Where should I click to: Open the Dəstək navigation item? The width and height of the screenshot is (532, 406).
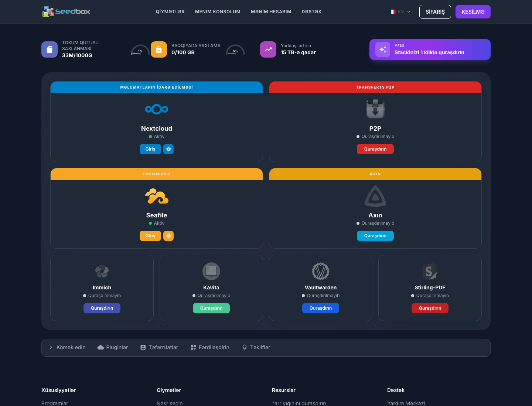[311, 12]
